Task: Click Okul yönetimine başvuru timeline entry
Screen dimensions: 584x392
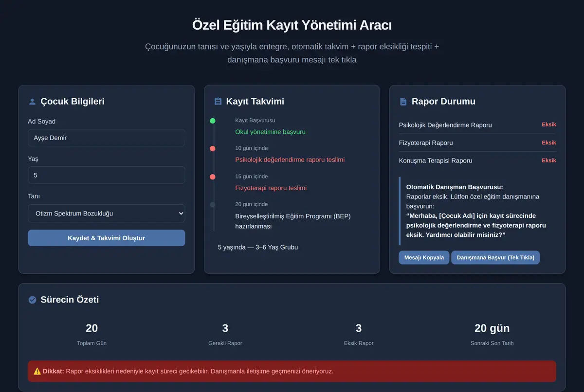Action: point(270,132)
